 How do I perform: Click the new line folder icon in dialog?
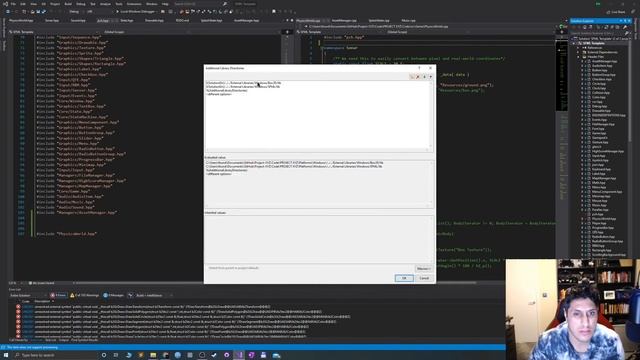click(x=412, y=76)
